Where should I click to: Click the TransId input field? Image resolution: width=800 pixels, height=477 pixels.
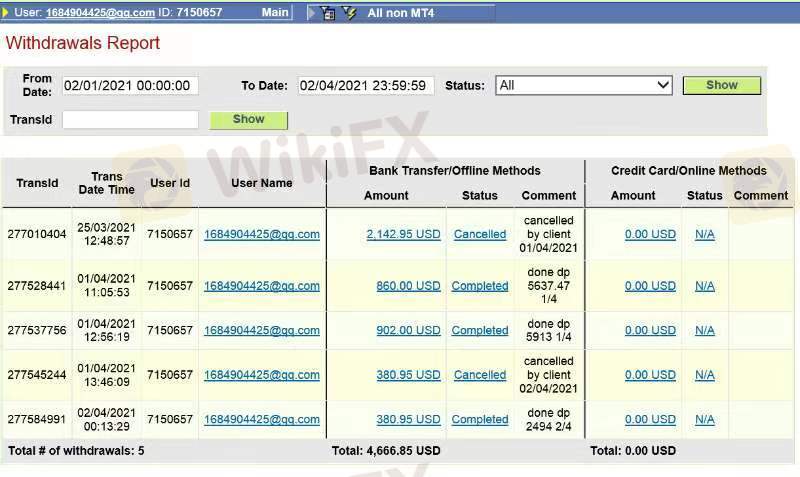[131, 120]
